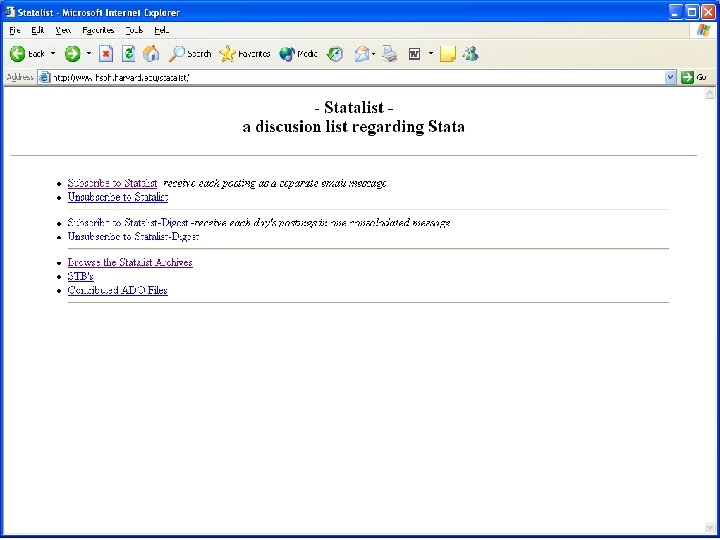Open the Contributed ADO Files link
Viewport: 720px width, 540px height.
118,290
